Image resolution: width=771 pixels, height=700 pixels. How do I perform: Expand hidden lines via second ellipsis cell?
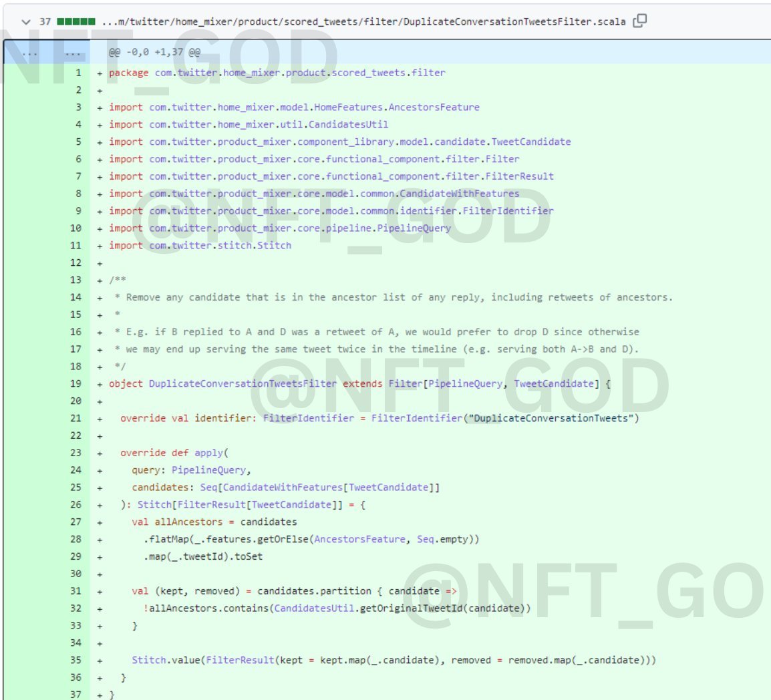(x=73, y=53)
